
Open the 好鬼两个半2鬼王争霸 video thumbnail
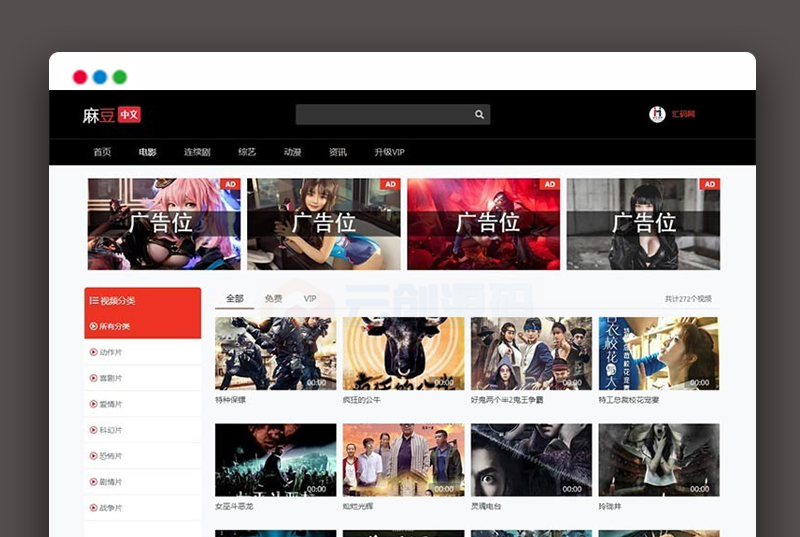[531, 353]
